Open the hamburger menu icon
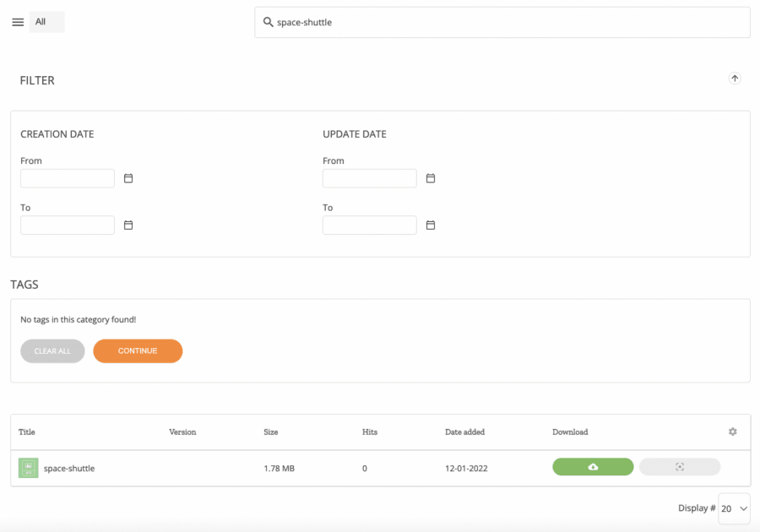 (x=18, y=22)
